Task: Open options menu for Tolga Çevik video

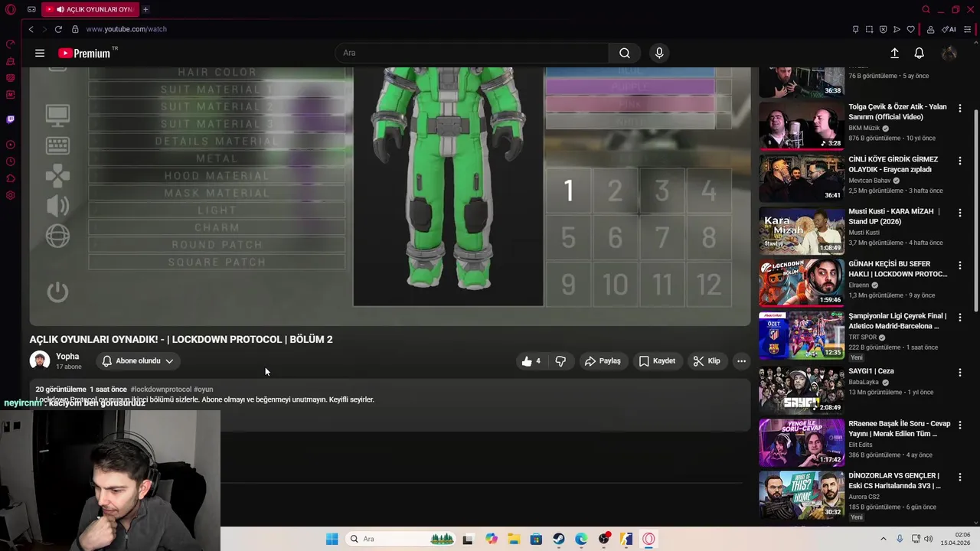Action: 959,108
